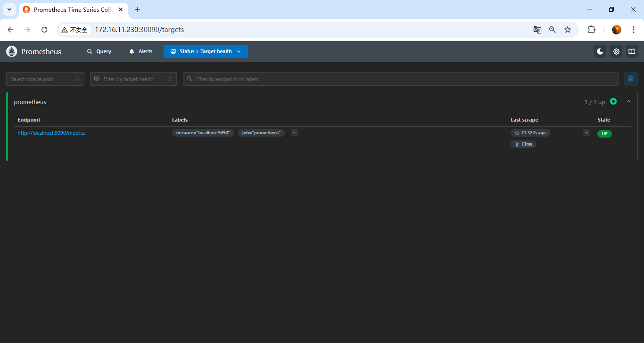Open the Status > Target health menu
Viewport: 644px width, 343px height.
(x=206, y=51)
